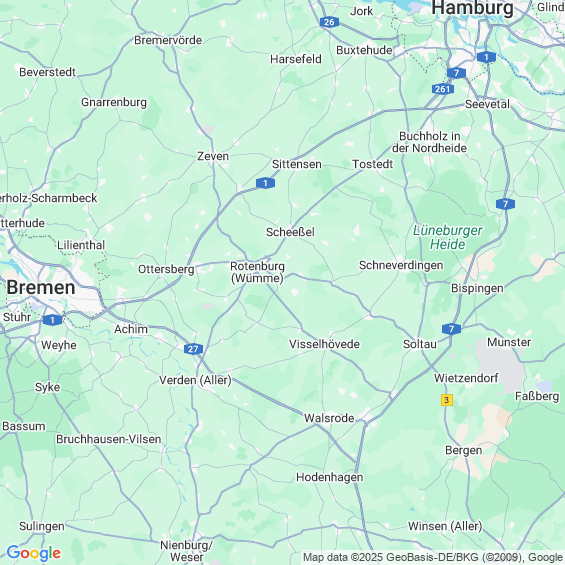Select the Soltau town label
This screenshot has height=565, width=565.
(x=420, y=344)
